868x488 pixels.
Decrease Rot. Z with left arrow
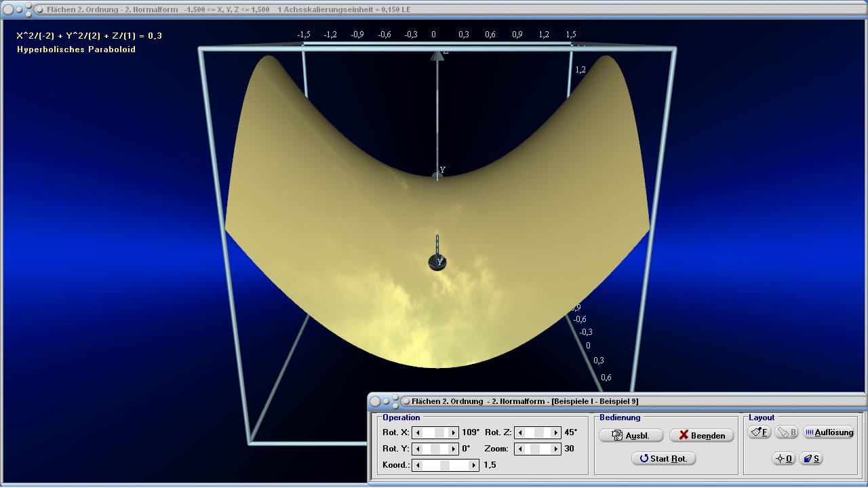point(520,432)
